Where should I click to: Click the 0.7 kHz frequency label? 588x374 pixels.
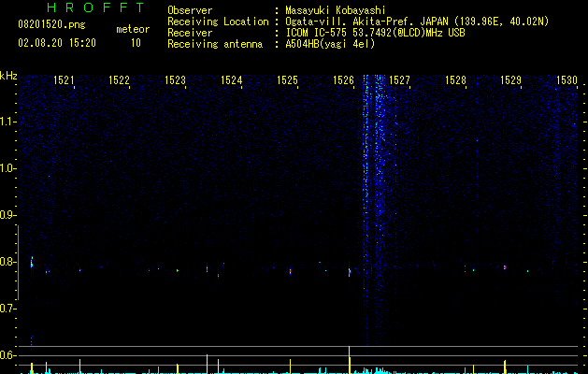(8, 309)
